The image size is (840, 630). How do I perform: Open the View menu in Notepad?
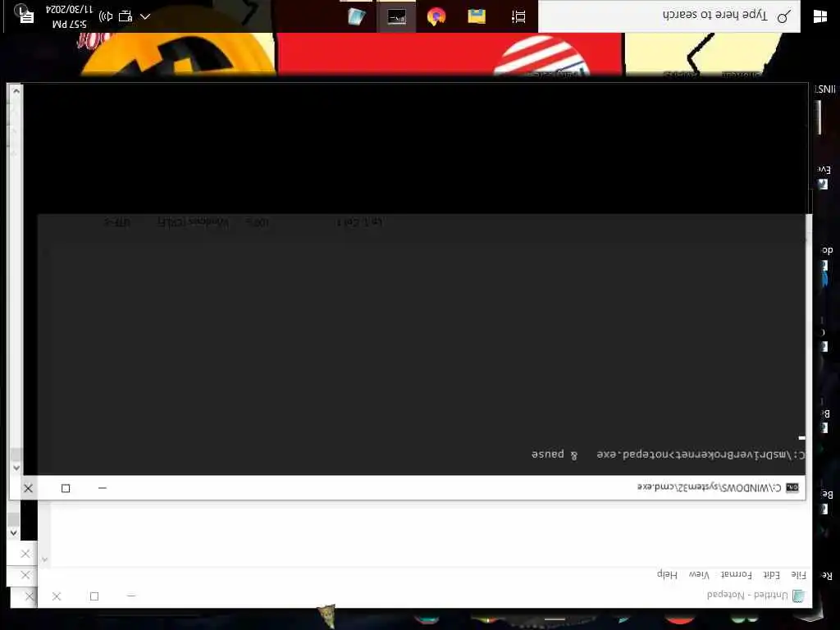699,575
